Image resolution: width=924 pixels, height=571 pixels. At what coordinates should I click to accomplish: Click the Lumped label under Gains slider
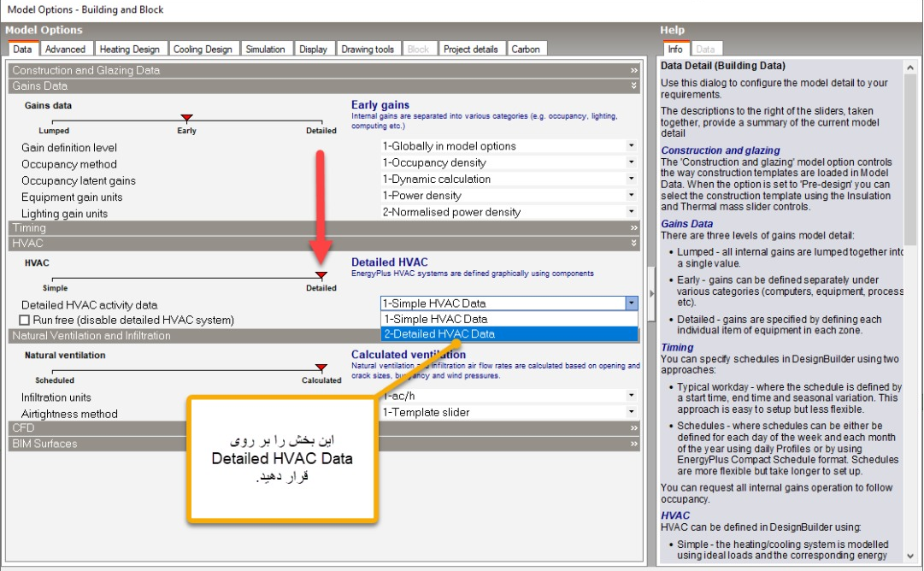pyautogui.click(x=54, y=131)
